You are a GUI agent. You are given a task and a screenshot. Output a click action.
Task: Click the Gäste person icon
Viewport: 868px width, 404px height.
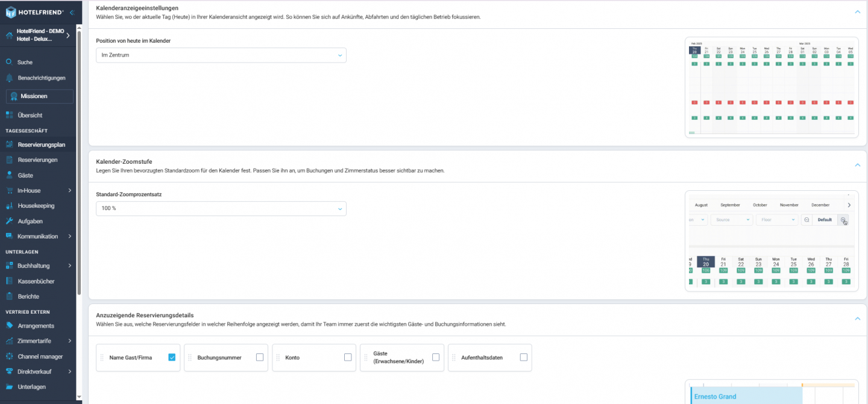tap(9, 175)
